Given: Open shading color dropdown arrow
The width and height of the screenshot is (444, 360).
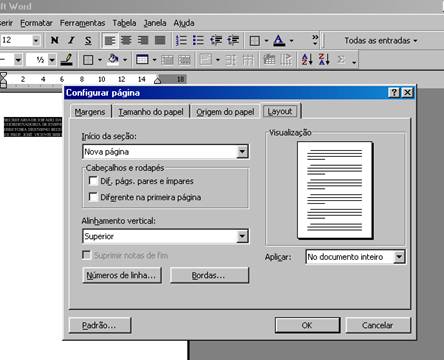Looking at the screenshot, I should coord(125,60).
